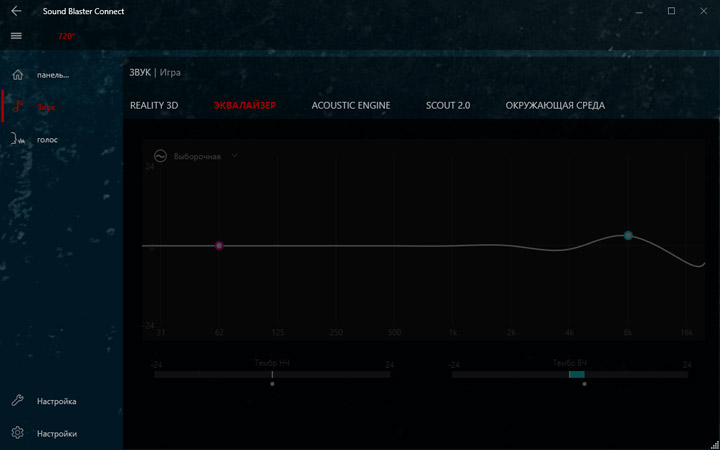Click the music note Звук icon
The image size is (720, 450).
17,107
